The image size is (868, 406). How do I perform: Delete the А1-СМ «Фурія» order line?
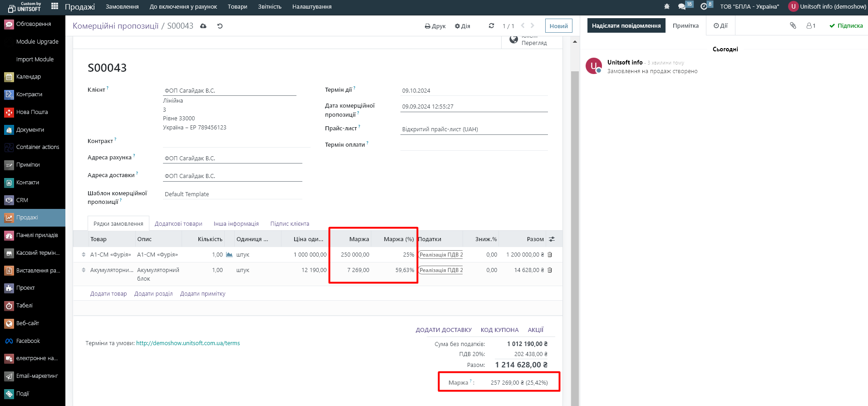click(550, 255)
